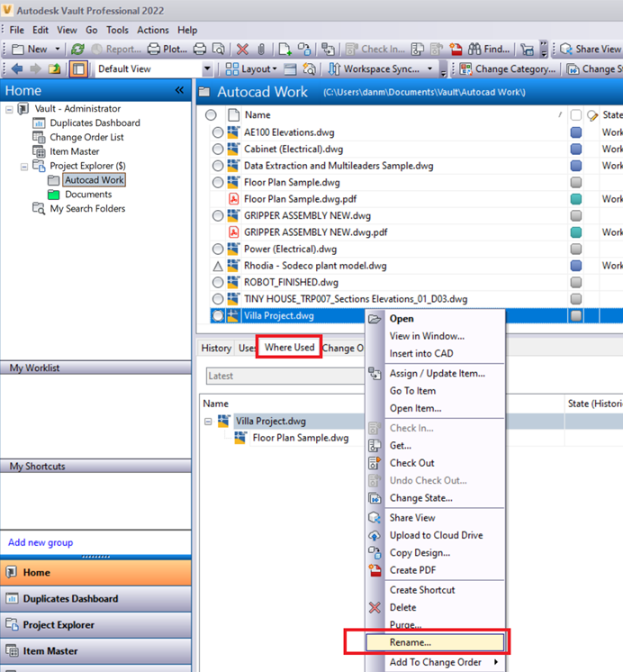Open the Actions menu

pos(153,30)
